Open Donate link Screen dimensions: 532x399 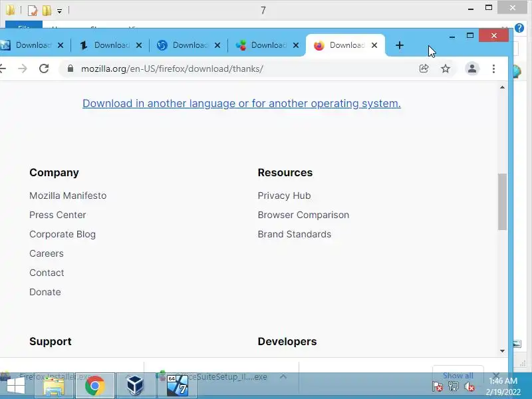click(x=45, y=292)
